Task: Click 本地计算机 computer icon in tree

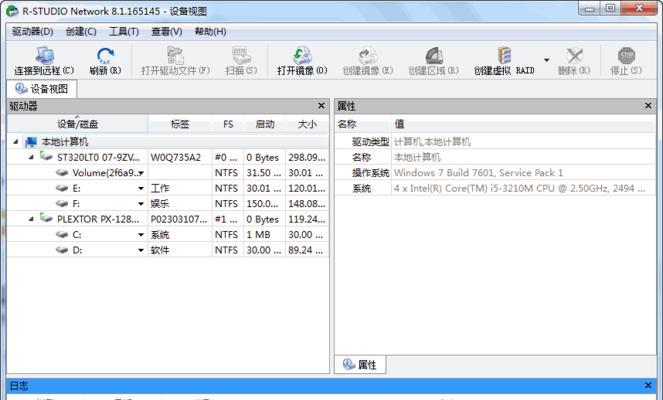Action: 30,142
